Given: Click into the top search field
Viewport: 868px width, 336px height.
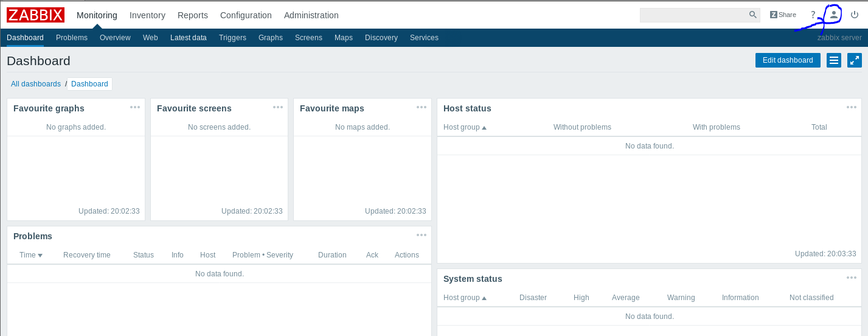Looking at the screenshot, I should click(x=693, y=15).
